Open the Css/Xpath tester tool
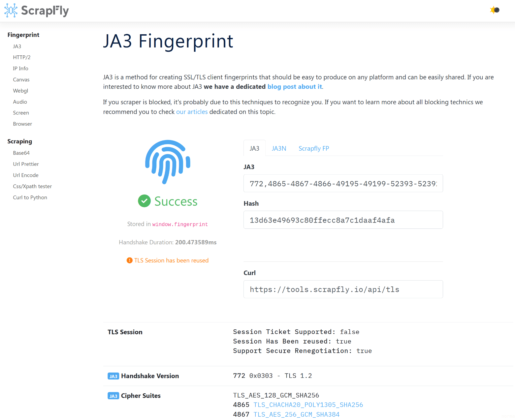The width and height of the screenshot is (515, 420). click(x=32, y=186)
